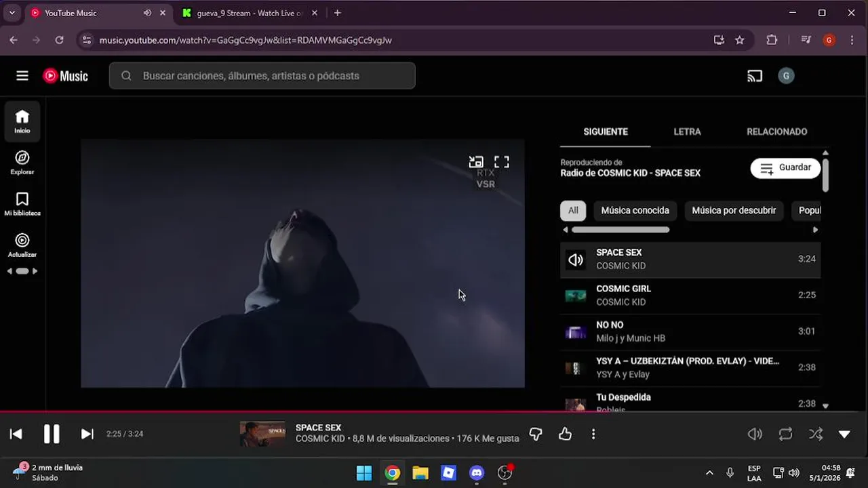This screenshot has height=488, width=868.
Task: Open COSMIC KID artist link in player bar
Action: 320,439
